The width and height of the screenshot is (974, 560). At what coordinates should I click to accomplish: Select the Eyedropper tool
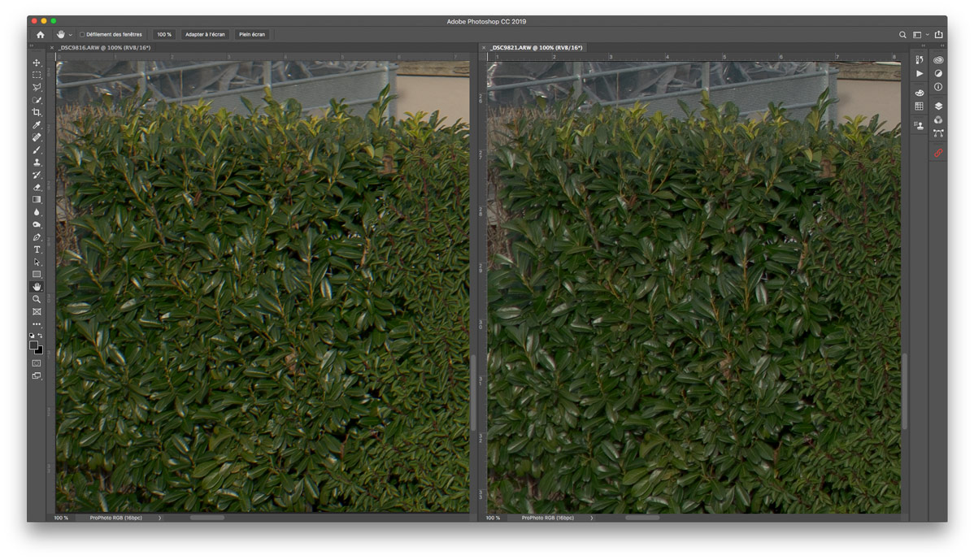tap(37, 125)
